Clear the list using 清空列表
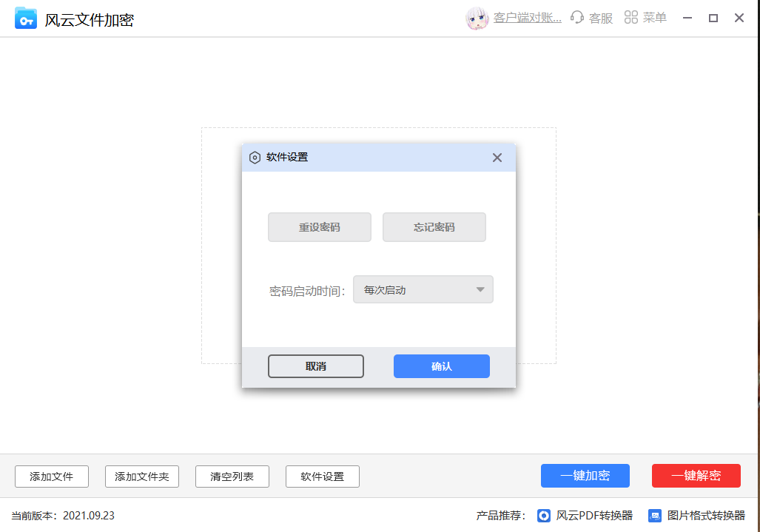760x532 pixels. pos(232,477)
